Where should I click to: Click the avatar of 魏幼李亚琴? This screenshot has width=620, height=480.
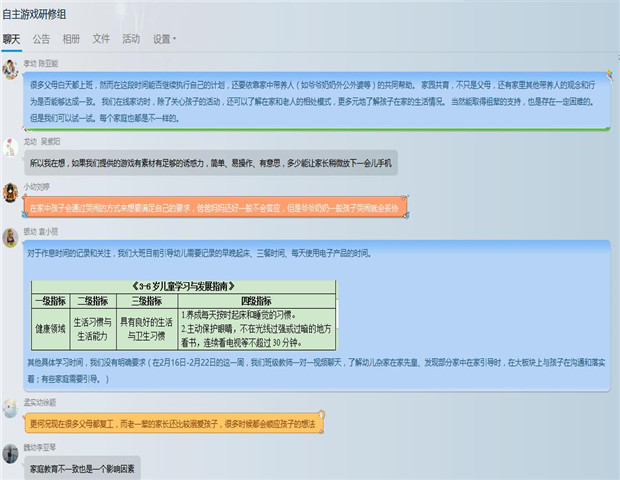[11, 453]
